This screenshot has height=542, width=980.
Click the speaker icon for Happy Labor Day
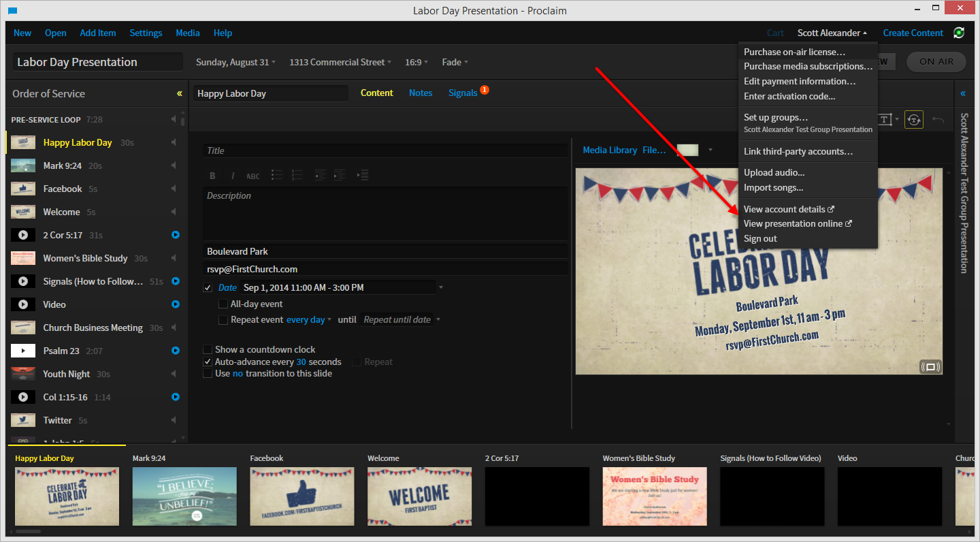click(174, 142)
